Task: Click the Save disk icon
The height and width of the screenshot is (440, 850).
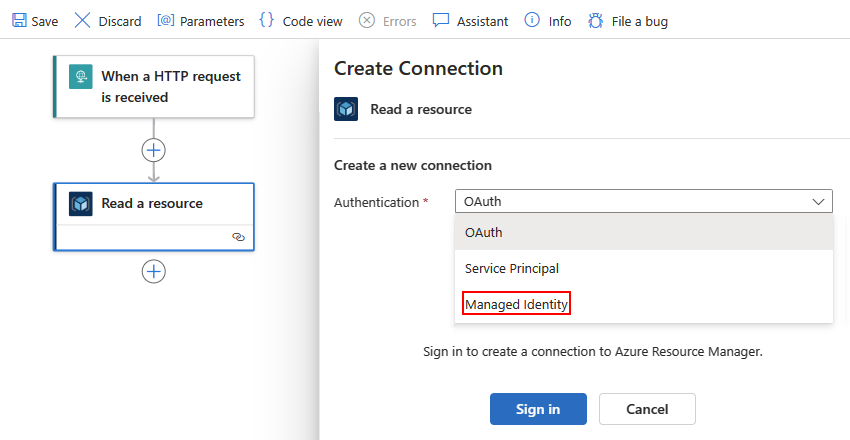Action: [x=19, y=21]
